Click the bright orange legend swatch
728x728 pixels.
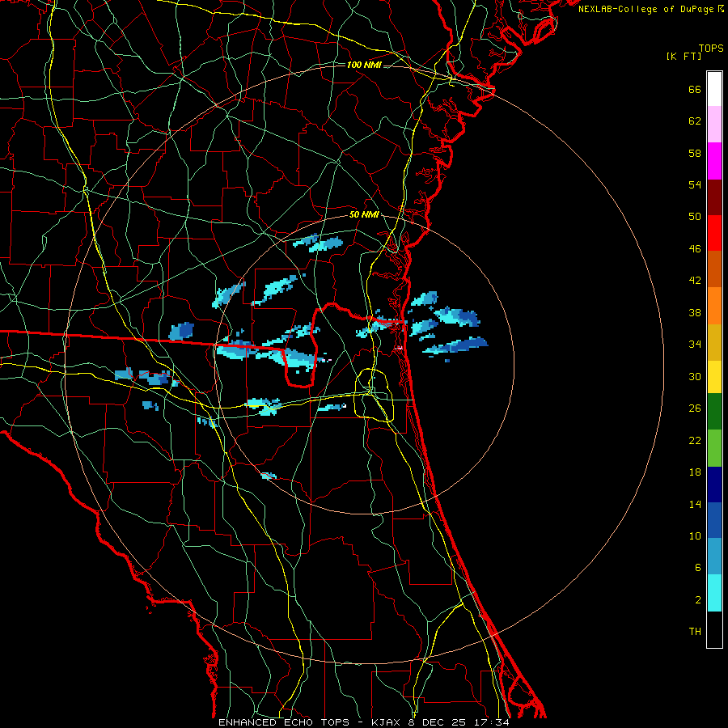click(714, 306)
